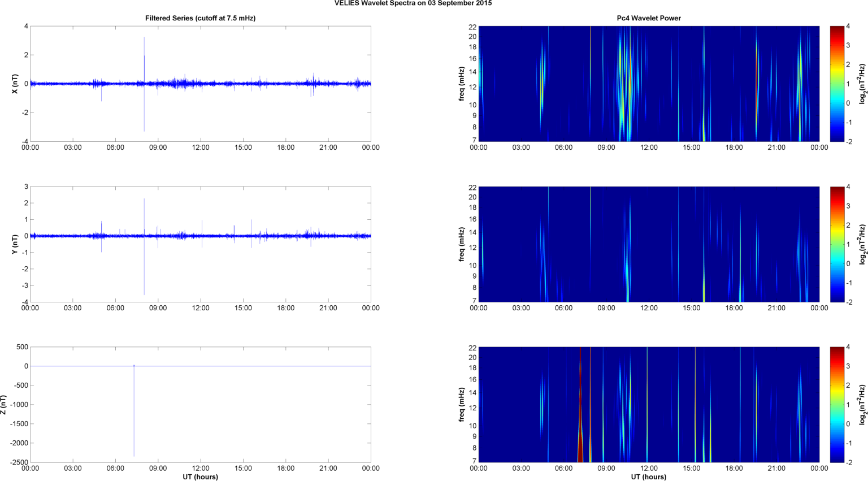Click the top wavelet plot colorbar

(837, 84)
